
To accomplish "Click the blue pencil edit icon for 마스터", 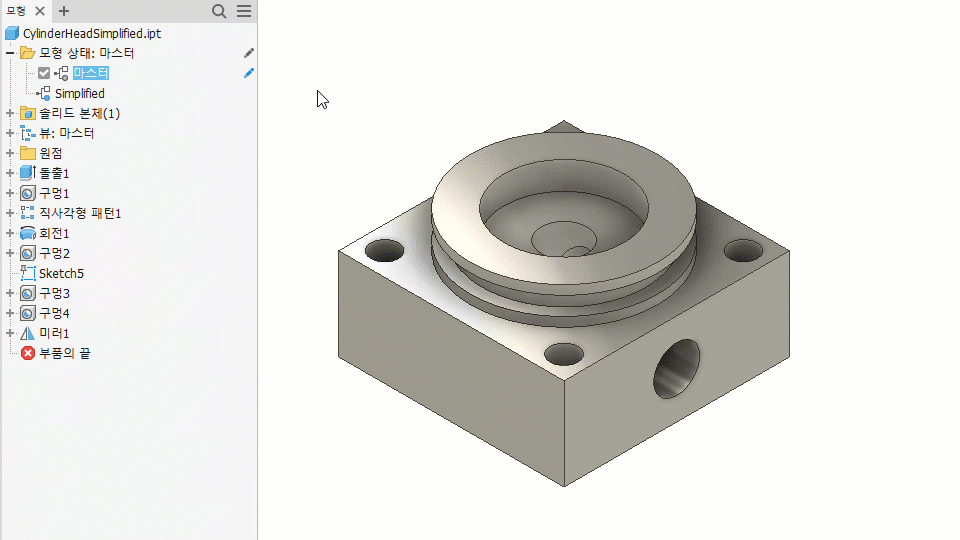I will pyautogui.click(x=249, y=73).
